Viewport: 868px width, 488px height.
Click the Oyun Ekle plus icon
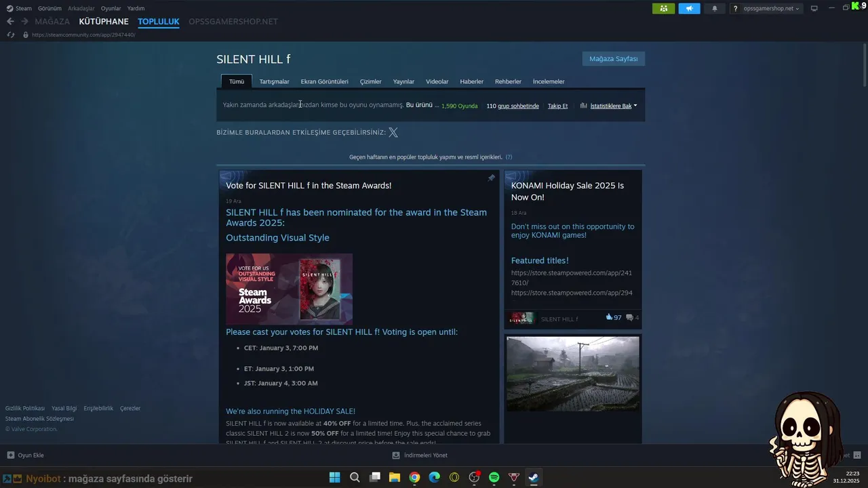coord(10,455)
